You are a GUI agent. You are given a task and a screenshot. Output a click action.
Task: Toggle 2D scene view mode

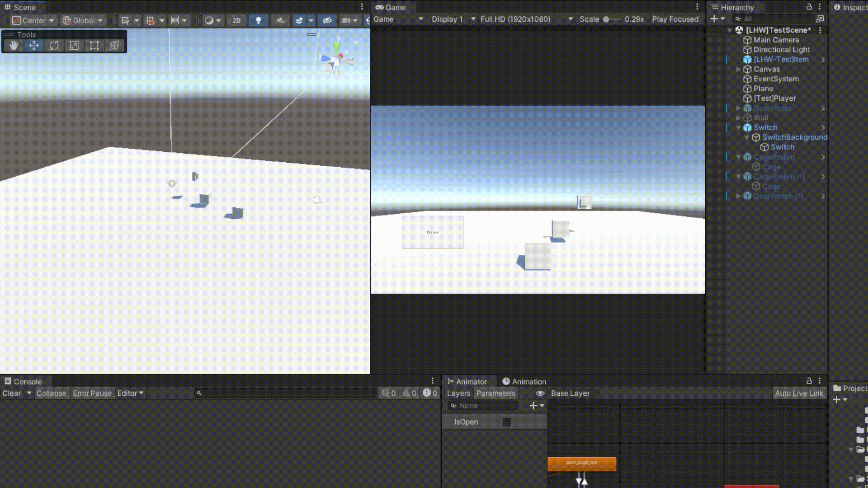click(236, 20)
